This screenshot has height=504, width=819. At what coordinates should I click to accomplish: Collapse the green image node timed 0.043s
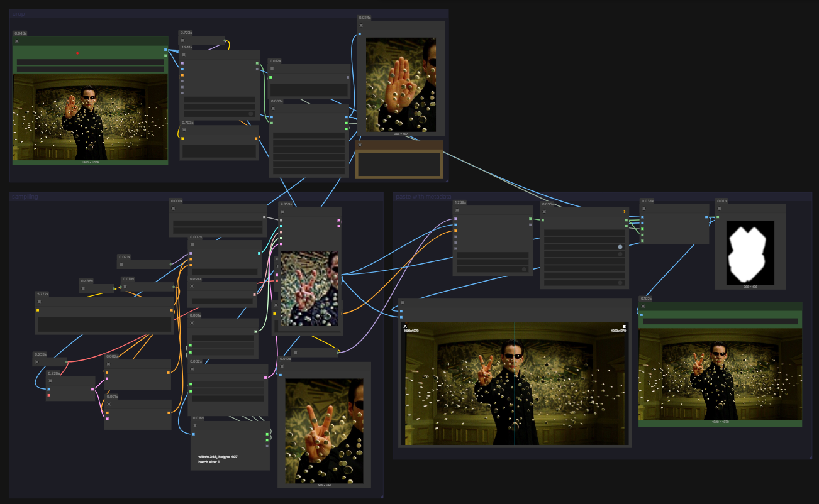coord(17,41)
